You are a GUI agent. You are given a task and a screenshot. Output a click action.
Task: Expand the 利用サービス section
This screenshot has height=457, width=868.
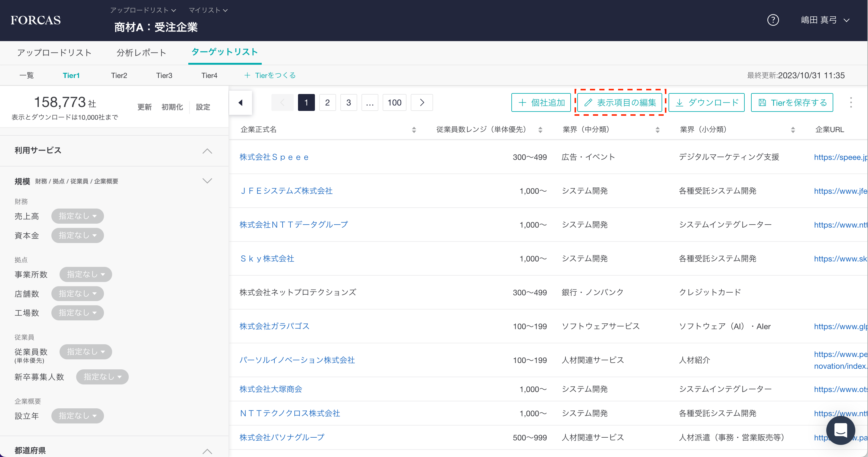pyautogui.click(x=207, y=151)
